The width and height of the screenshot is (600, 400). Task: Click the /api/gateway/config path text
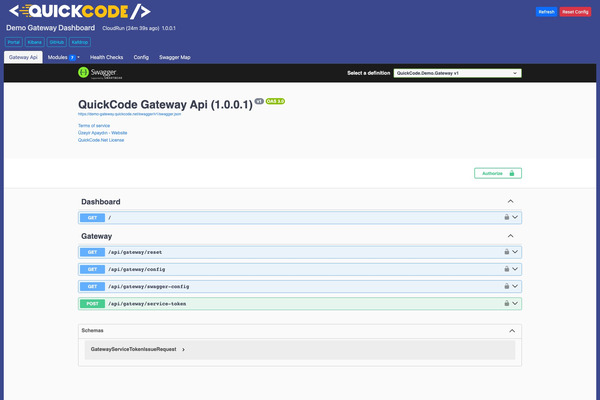pyautogui.click(x=137, y=269)
